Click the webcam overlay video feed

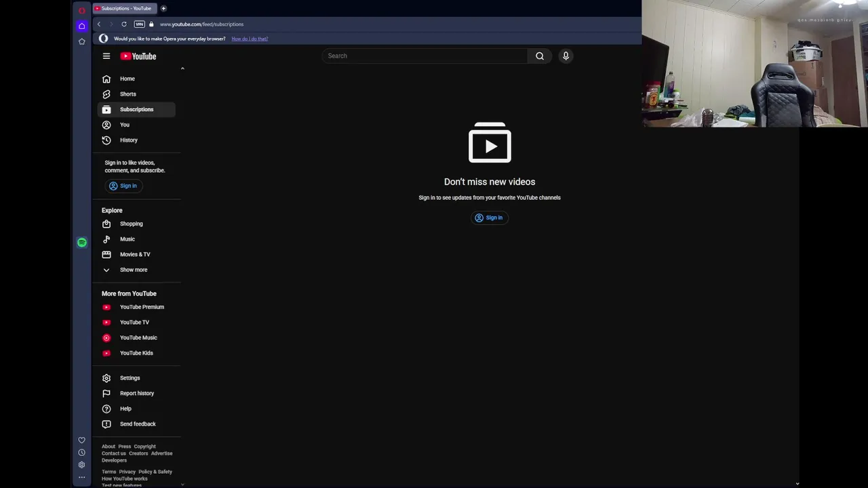tap(755, 64)
